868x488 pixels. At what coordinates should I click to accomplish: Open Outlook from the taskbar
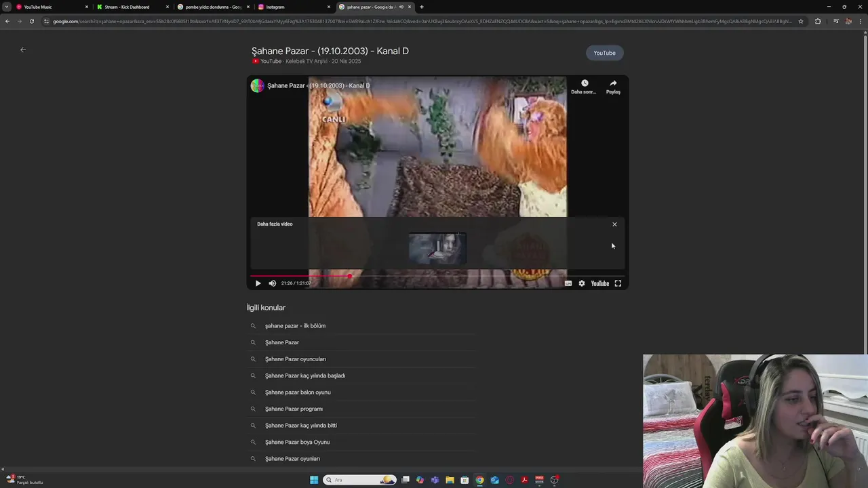pos(494,480)
